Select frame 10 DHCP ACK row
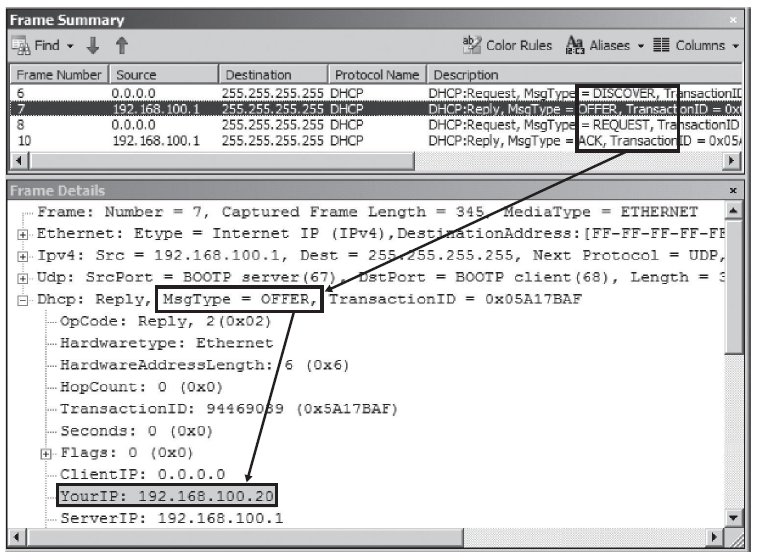The height and width of the screenshot is (558, 759). click(376, 141)
